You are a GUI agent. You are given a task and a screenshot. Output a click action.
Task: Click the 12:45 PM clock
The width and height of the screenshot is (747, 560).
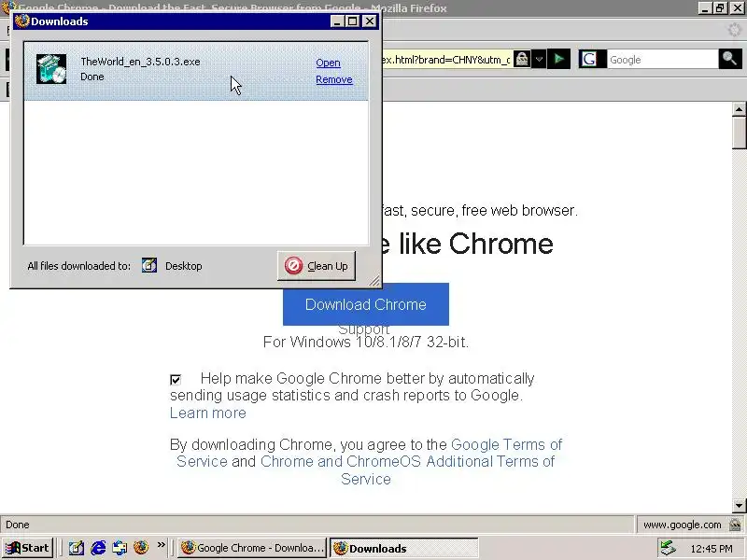point(712,549)
